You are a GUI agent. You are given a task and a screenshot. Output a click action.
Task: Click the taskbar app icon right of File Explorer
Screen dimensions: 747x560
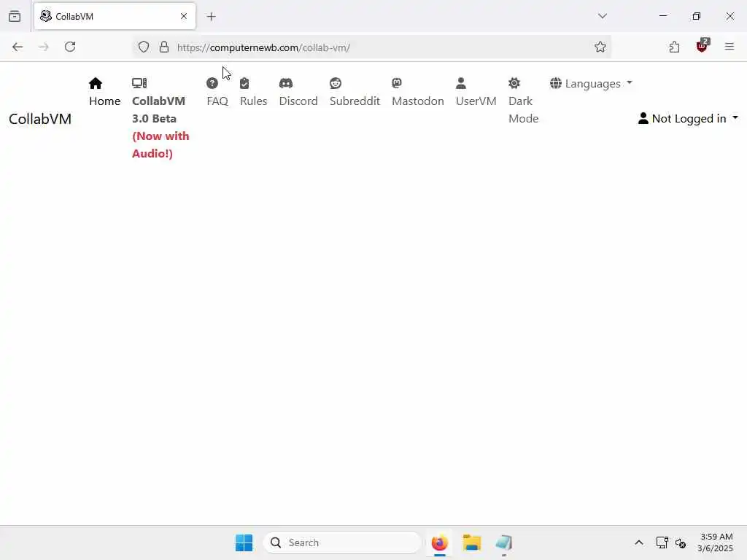(x=503, y=542)
